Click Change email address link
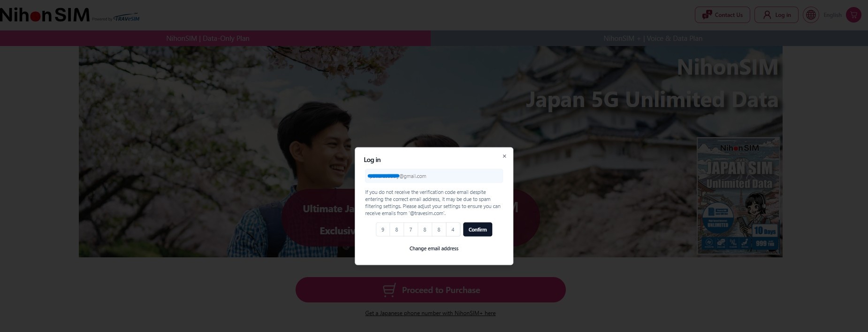Viewport: 868px width, 332px height. (x=434, y=248)
